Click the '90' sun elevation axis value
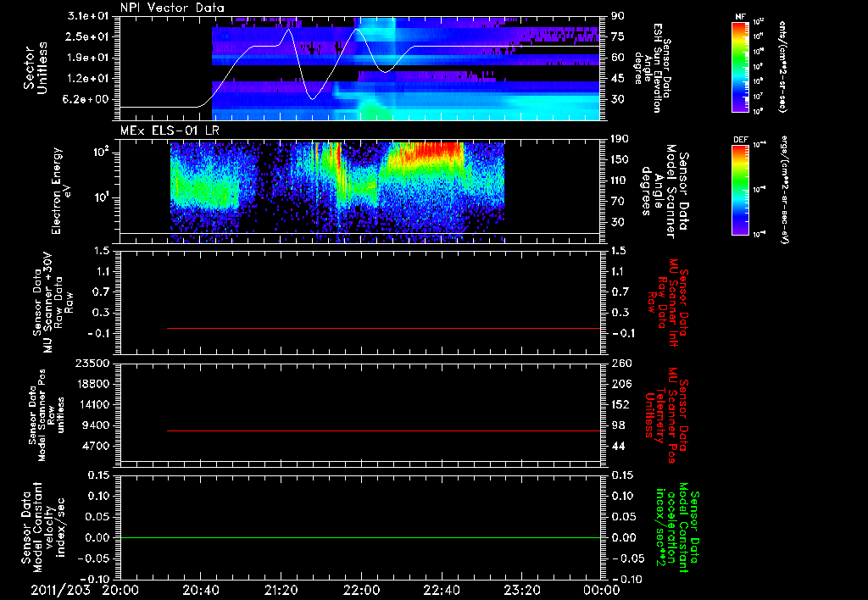 tap(618, 16)
